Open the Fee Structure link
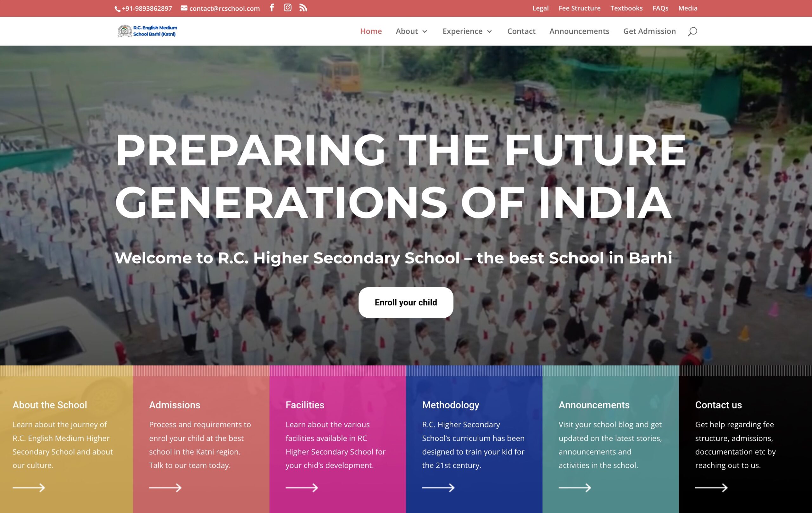 pyautogui.click(x=579, y=8)
